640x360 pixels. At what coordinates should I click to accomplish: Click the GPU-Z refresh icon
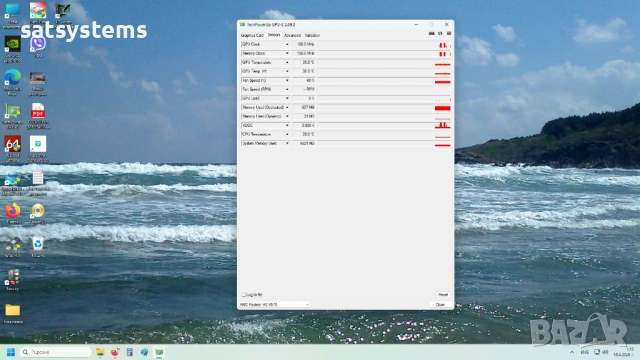440,33
